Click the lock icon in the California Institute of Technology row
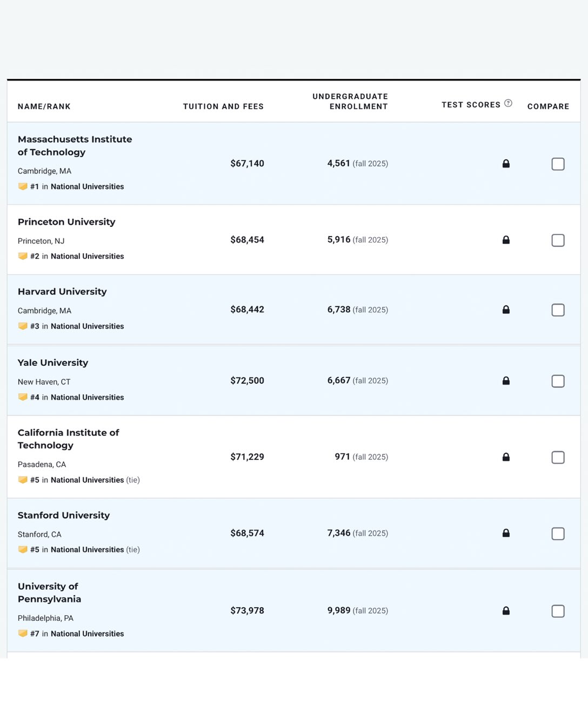This screenshot has width=588, height=726. coord(506,457)
